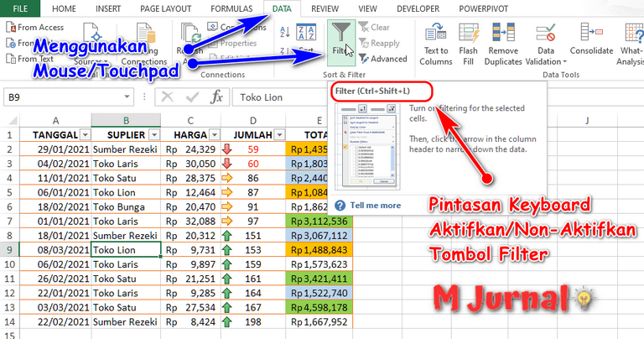
Task: Click Properties in Connections group
Action: pos(233,43)
